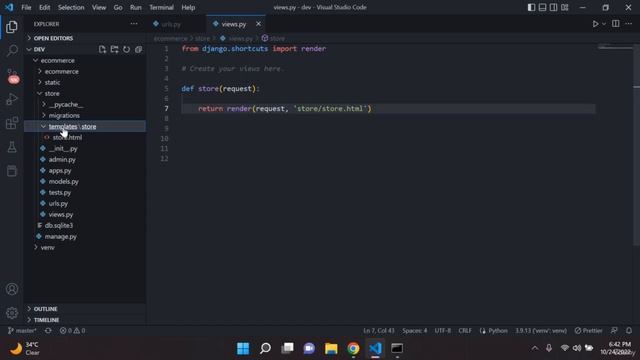Open Run and Debug view
Viewport: 640px width, 360px height.
[12, 99]
